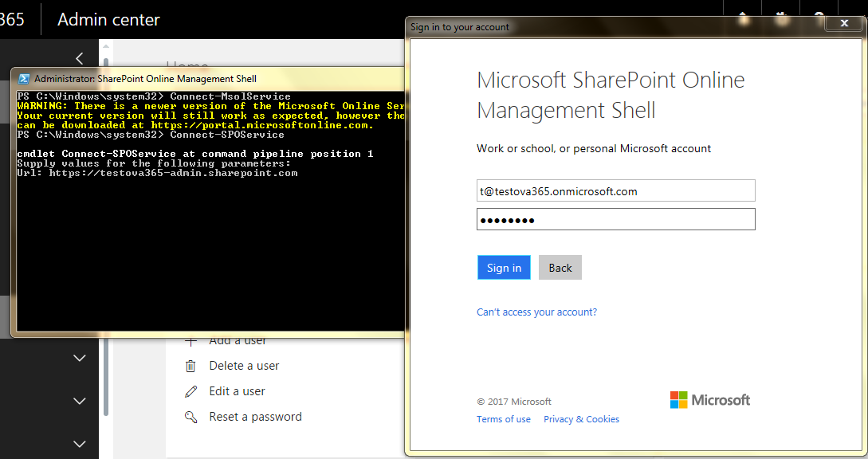Screen dimensions: 868x459
Task: Click the key icon beside Reset a password
Action: tap(191, 417)
